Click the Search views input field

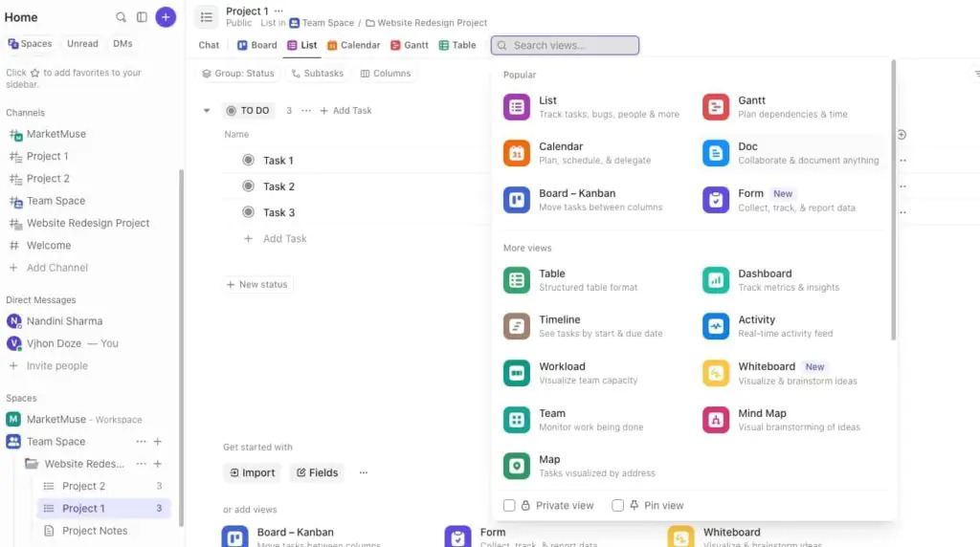point(565,45)
